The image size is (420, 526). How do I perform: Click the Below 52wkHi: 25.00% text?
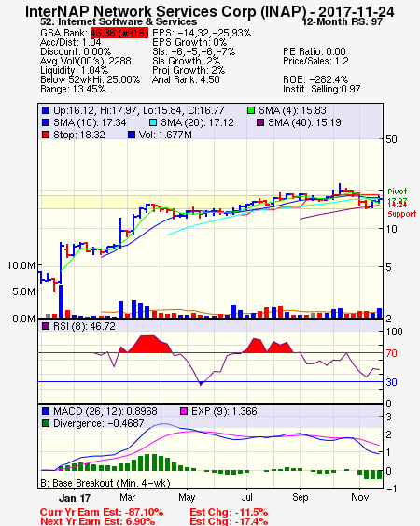[x=90, y=79]
